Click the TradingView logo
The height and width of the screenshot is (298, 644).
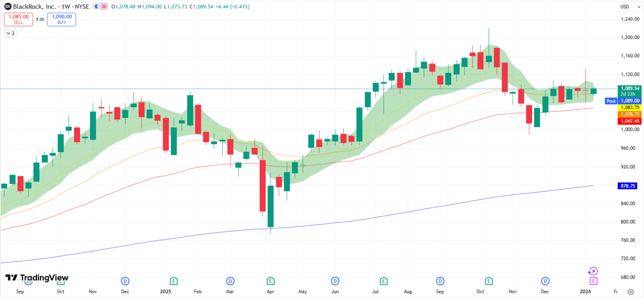[x=37, y=277]
